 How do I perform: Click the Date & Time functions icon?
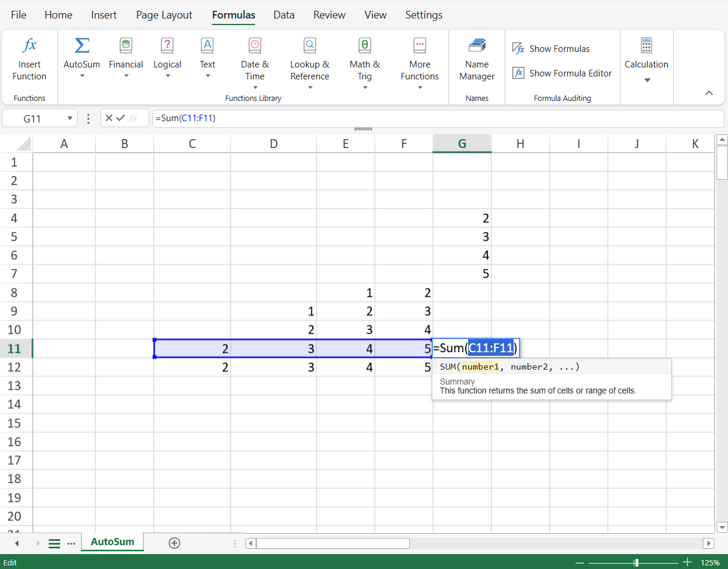click(255, 45)
